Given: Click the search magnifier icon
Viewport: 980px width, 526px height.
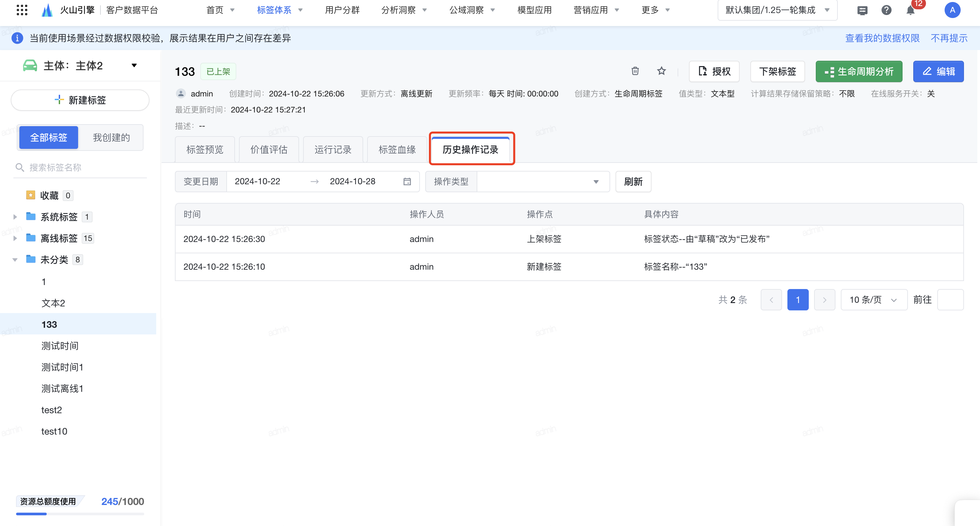Looking at the screenshot, I should click(x=20, y=167).
